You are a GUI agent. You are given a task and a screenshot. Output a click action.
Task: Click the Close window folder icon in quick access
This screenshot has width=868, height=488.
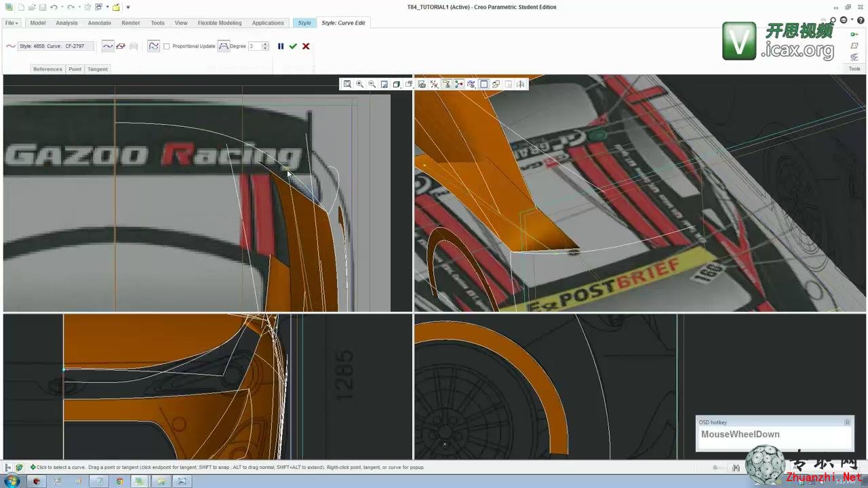[116, 7]
